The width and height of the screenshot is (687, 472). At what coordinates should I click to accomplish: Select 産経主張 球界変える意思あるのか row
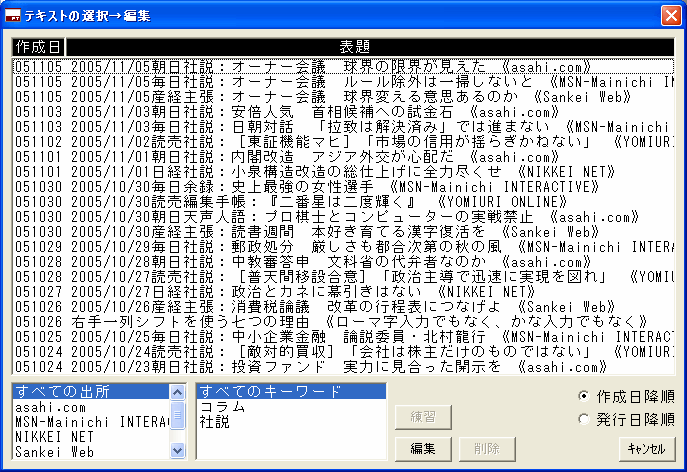[344, 97]
